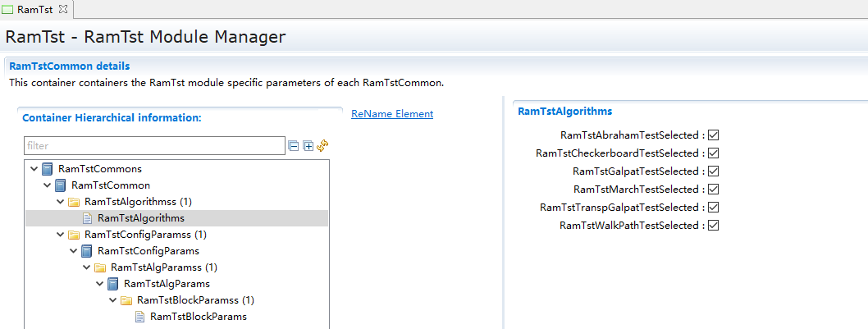Click the ReName Element link
Viewport: 868px width, 329px height.
[391, 114]
